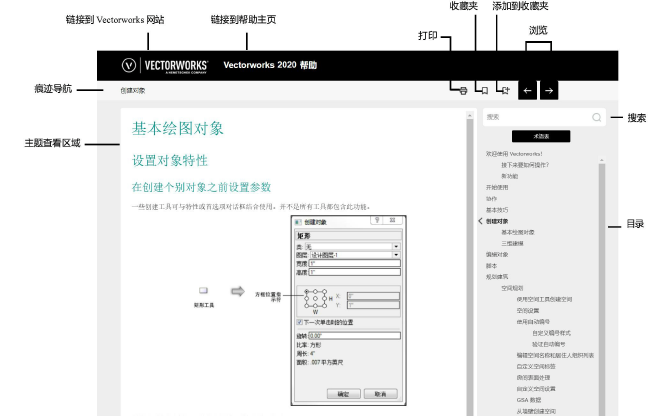665x417 pixels.
Task: Open the 类 dropdown in the dialog
Action: point(352,246)
